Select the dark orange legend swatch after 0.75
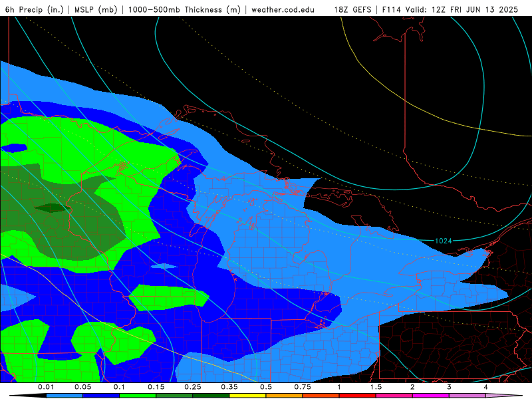The height and width of the screenshot is (399, 532). pyautogui.click(x=321, y=396)
